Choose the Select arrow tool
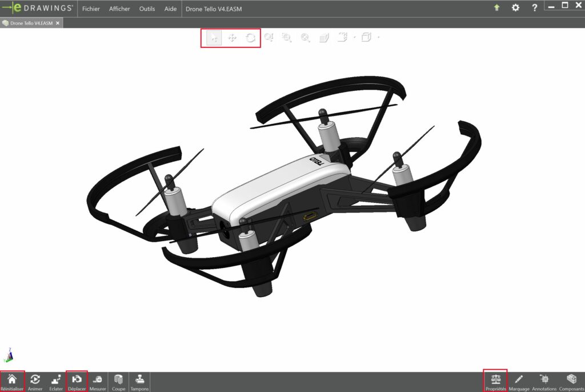Viewport: 585px width, 392px height. click(x=214, y=38)
